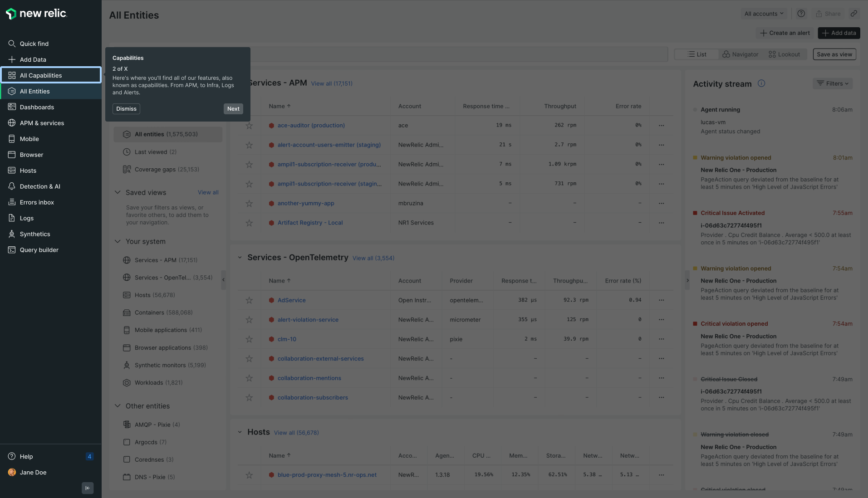This screenshot has height=498, width=868.
Task: Go to Errors inbox
Action: tap(51, 202)
